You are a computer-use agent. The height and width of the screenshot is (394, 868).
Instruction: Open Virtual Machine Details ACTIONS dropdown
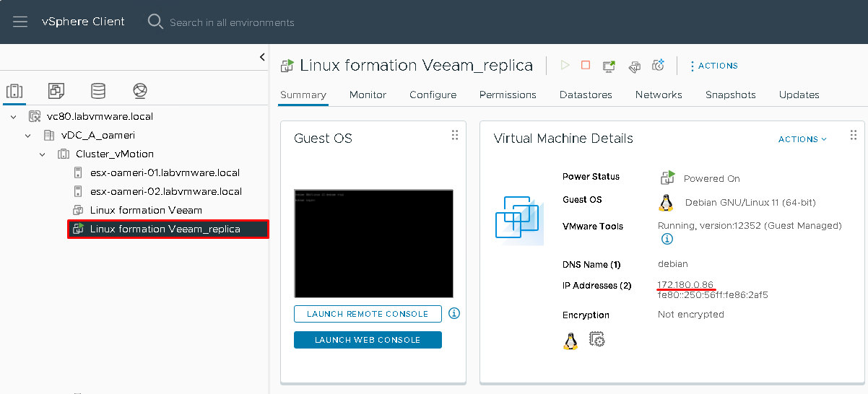[x=802, y=139]
